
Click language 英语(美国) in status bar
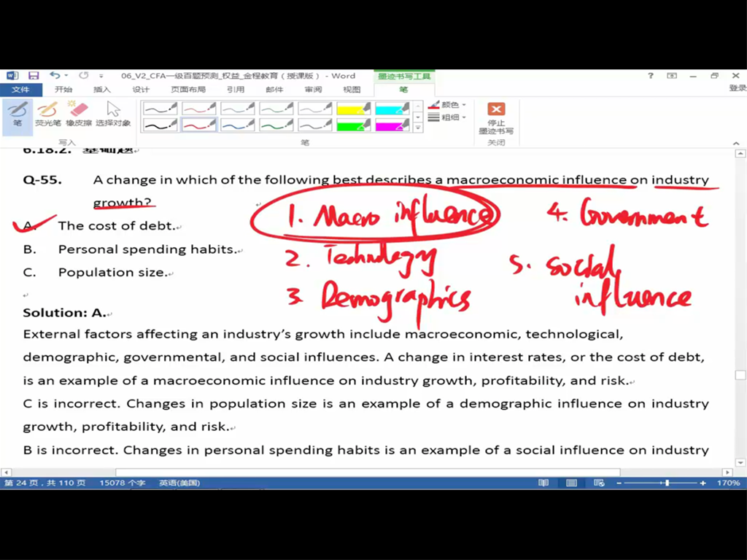[x=179, y=483]
